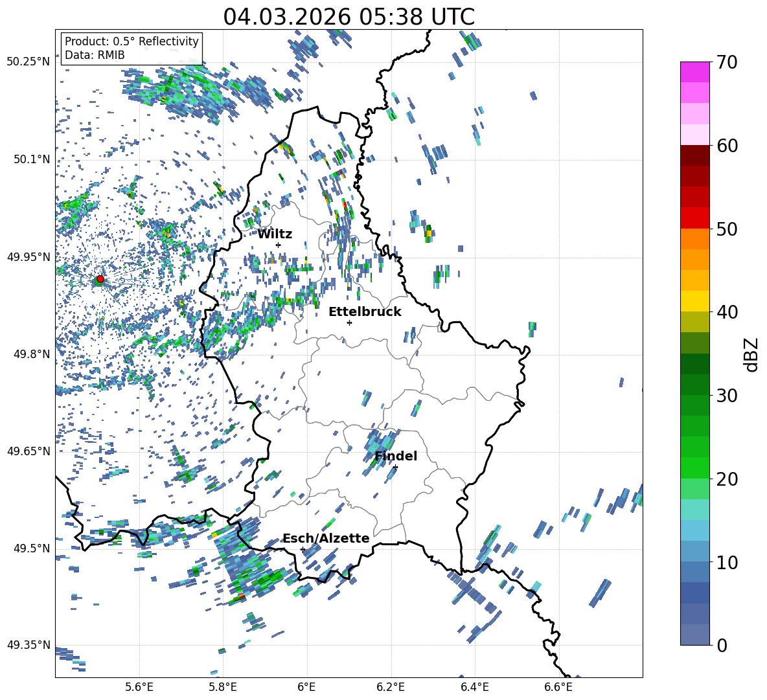The image size is (767, 700).
Task: Click the 49.8°N latitude tick label
Action: (32, 354)
